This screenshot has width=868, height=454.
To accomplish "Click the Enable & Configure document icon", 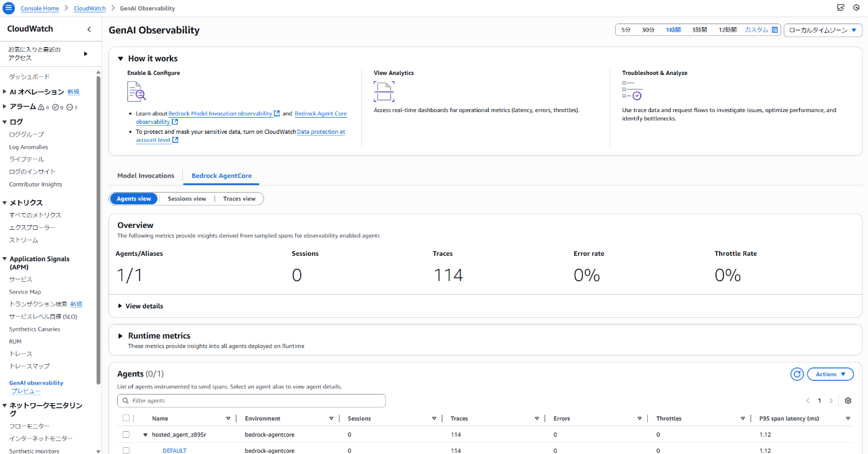I will pos(137,92).
